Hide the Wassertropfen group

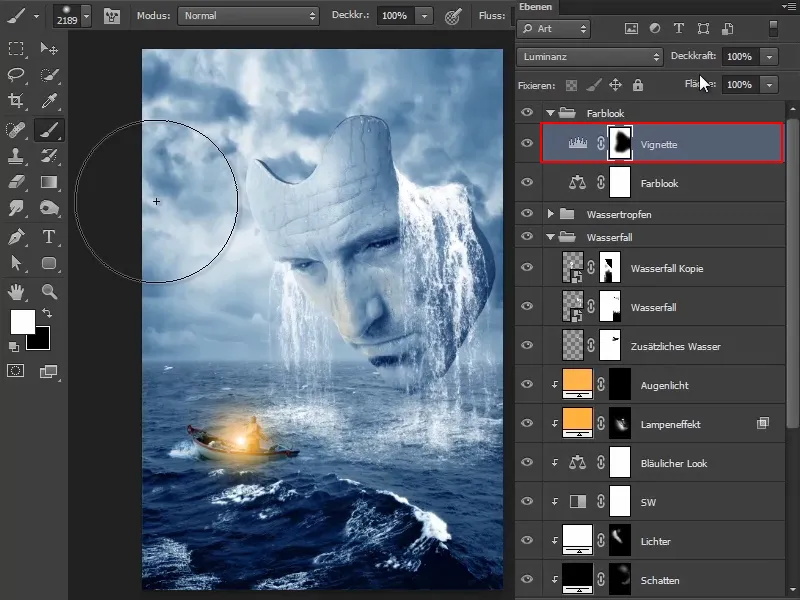point(527,213)
